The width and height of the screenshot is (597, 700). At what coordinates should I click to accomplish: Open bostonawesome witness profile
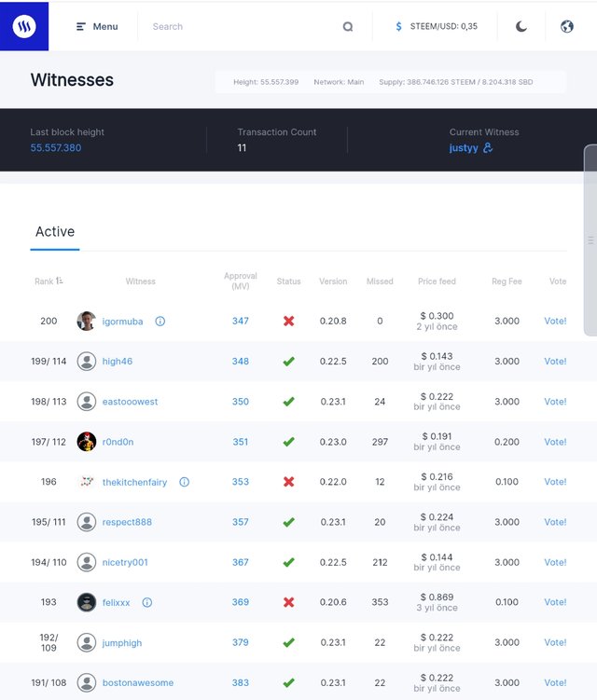coord(138,682)
